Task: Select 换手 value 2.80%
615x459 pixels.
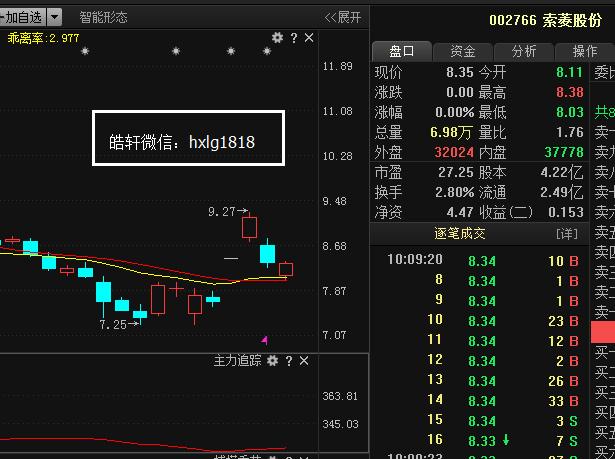Action: click(455, 193)
